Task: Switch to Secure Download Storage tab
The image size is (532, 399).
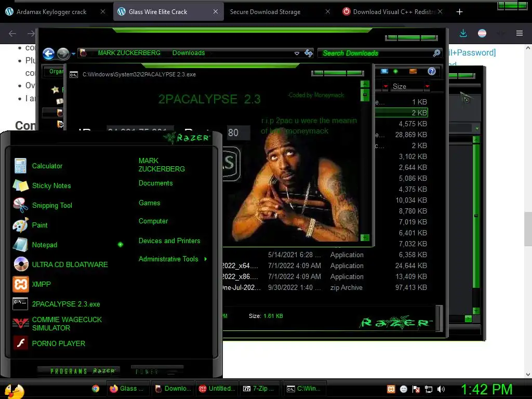Action: click(x=265, y=11)
